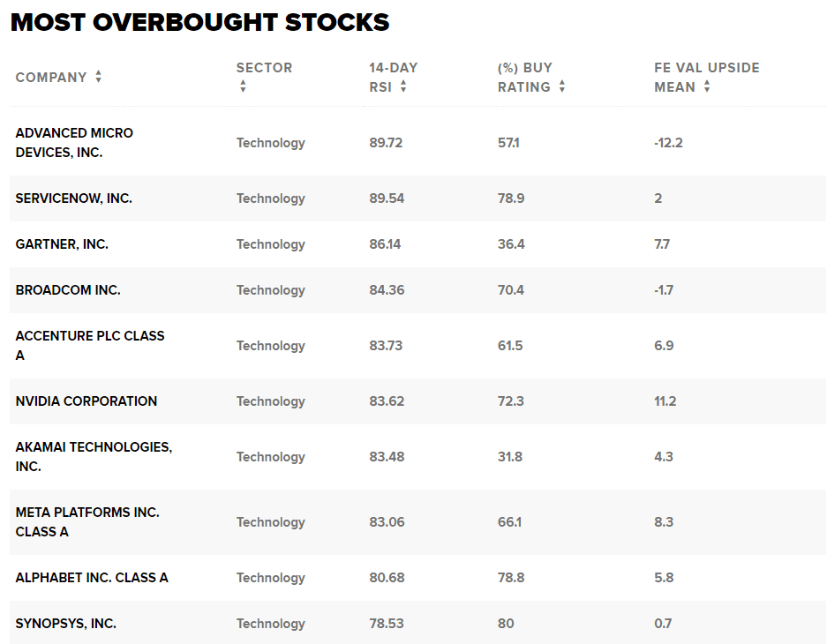Screen dimensions: 827x644
Task: Open the ServiceNow, Inc. stock link
Action: 74,198
